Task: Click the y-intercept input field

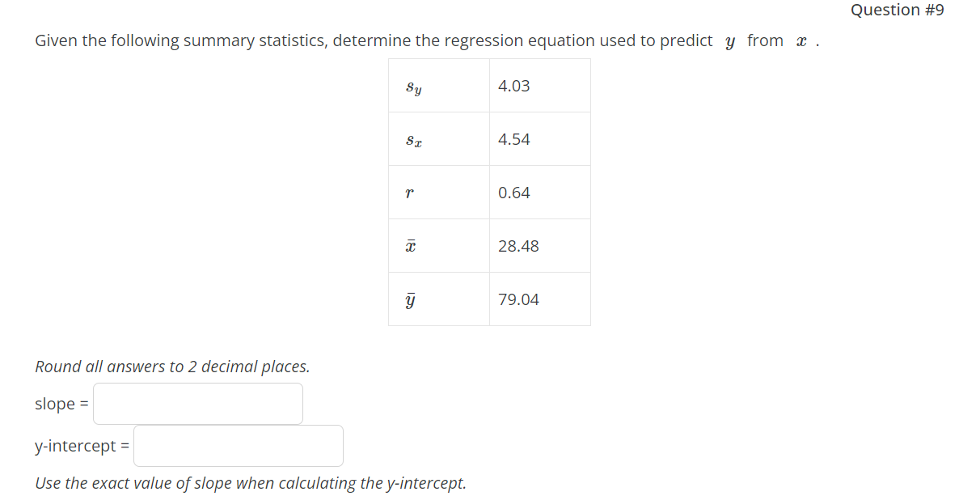Action: [238, 445]
